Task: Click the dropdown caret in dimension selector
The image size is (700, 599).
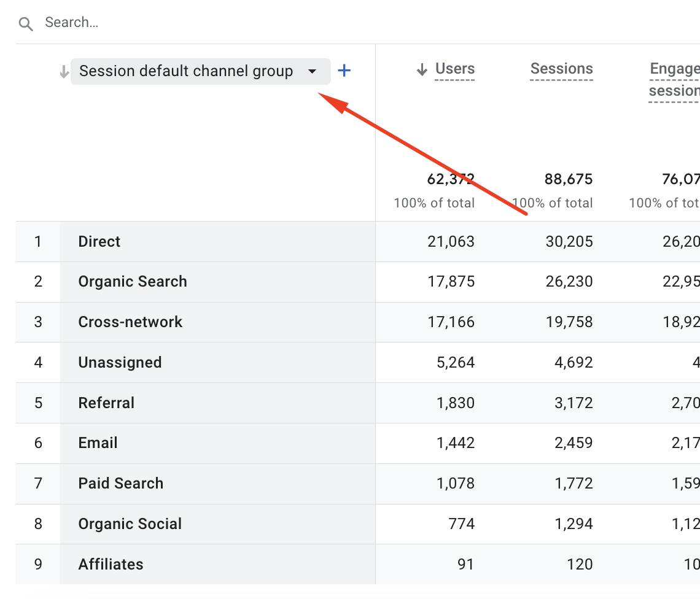Action: 312,72
